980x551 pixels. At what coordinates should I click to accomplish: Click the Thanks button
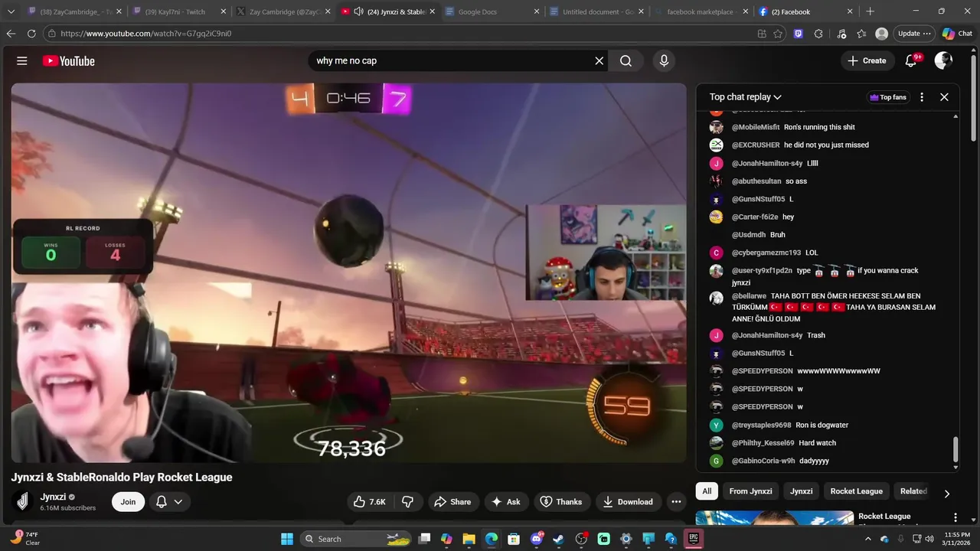tap(561, 502)
